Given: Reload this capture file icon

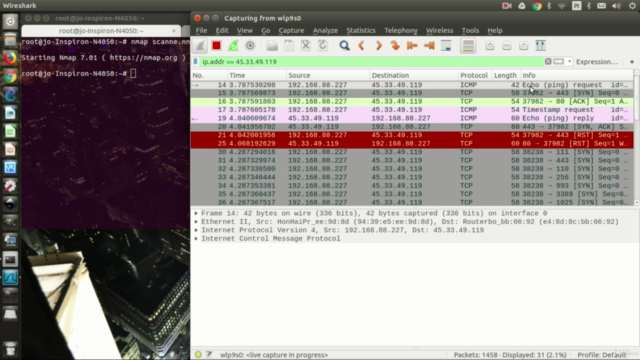Looking at the screenshot, I should (x=322, y=46).
